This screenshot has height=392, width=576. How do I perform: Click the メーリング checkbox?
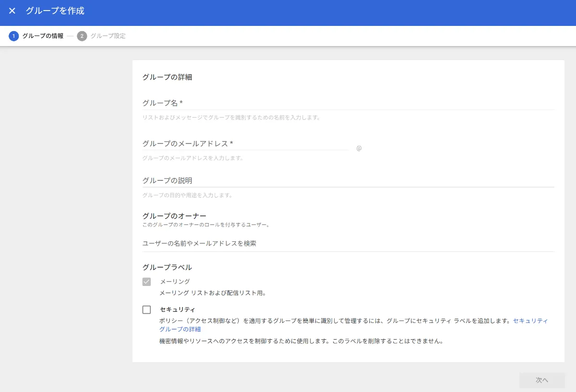click(x=147, y=282)
